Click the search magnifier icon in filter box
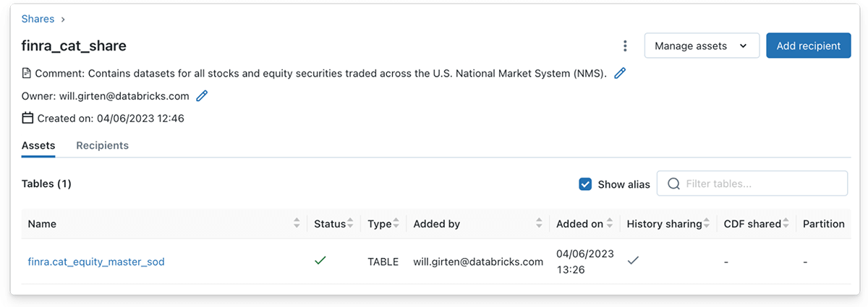Image resolution: width=868 pixels, height=307 pixels. coord(673,184)
